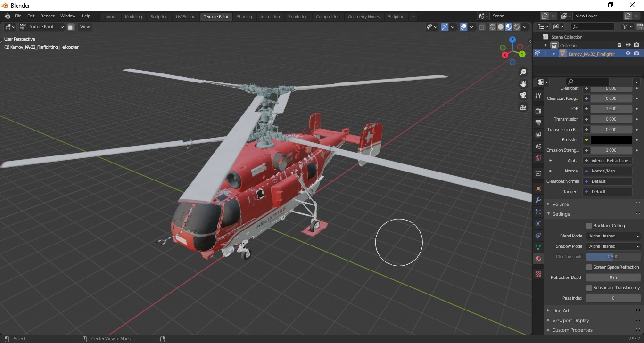Open the Collection properties tab icon
The image size is (644, 343).
[538, 173]
